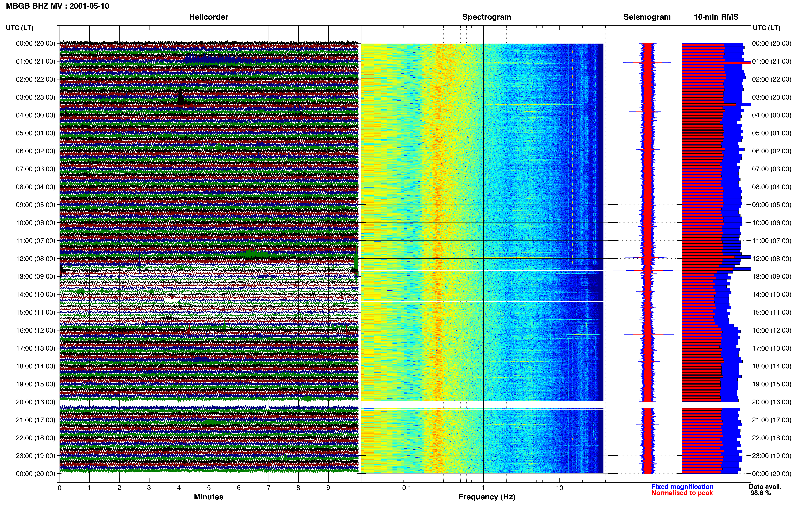
Task: Select left time label '06:00 (02:00)'
Action: tap(35, 151)
